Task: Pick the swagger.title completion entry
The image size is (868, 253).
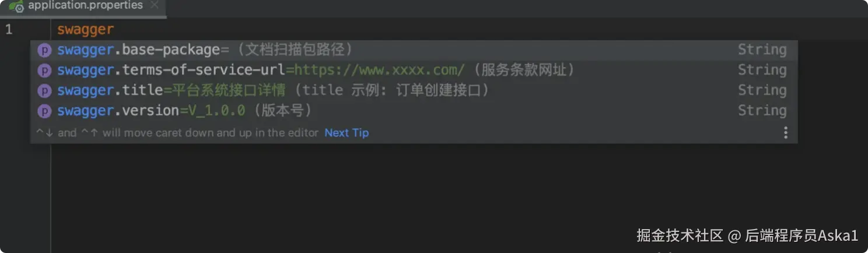Action: (414, 90)
